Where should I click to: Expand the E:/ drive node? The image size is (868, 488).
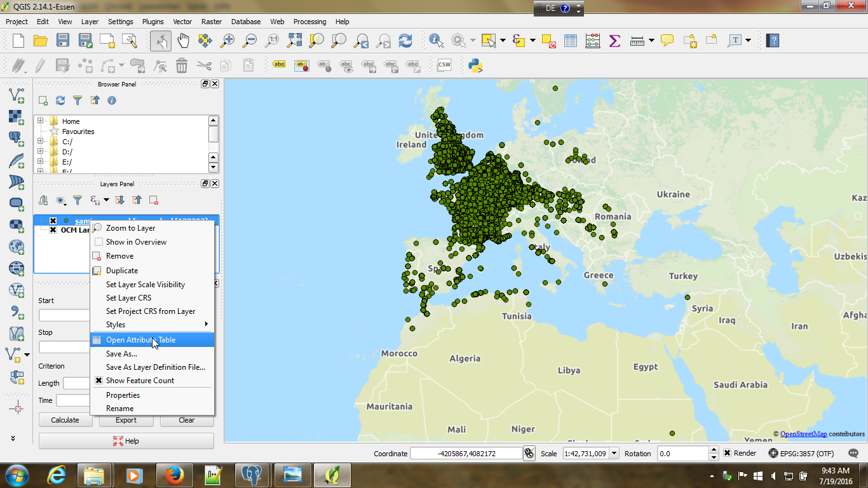tap(40, 161)
